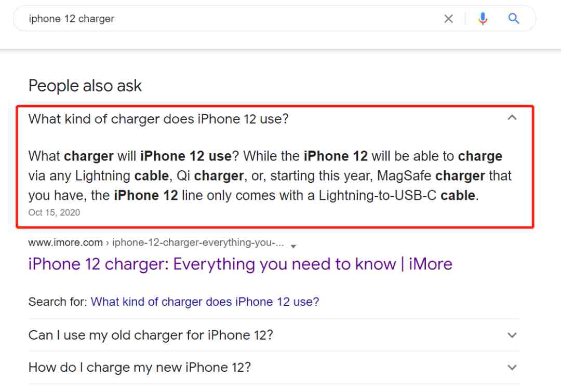
Task: Click the question text 'How do I charge my new iPhone 12?'
Action: (x=140, y=367)
